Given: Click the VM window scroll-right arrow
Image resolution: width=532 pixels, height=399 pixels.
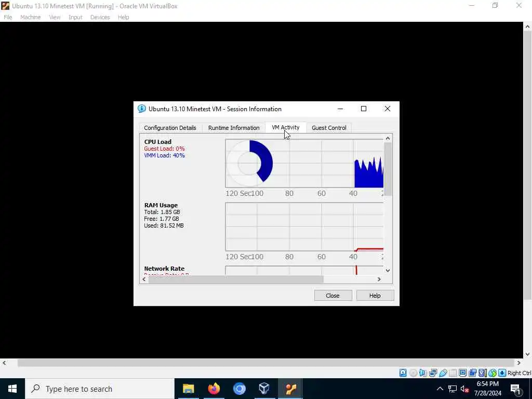Looking at the screenshot, I should (519, 363).
